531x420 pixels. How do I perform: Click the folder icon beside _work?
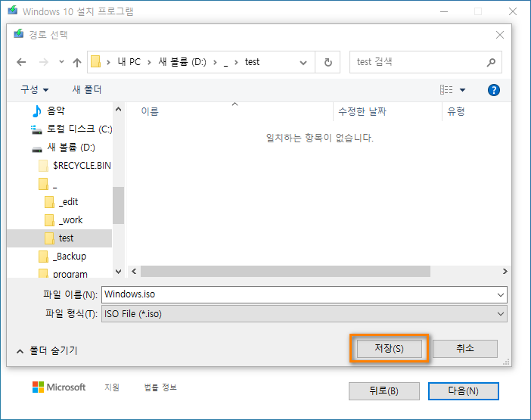[49, 219]
